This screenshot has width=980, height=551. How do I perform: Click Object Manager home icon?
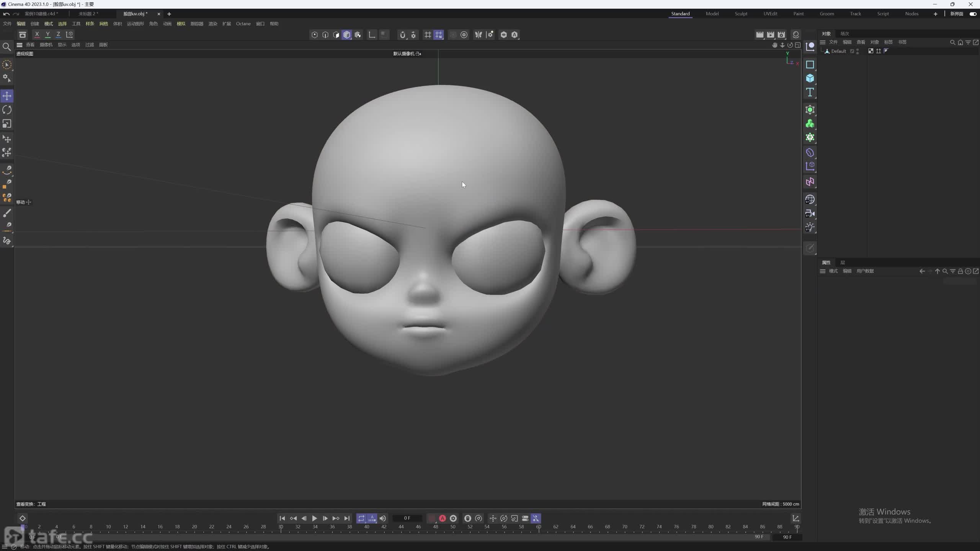960,42
